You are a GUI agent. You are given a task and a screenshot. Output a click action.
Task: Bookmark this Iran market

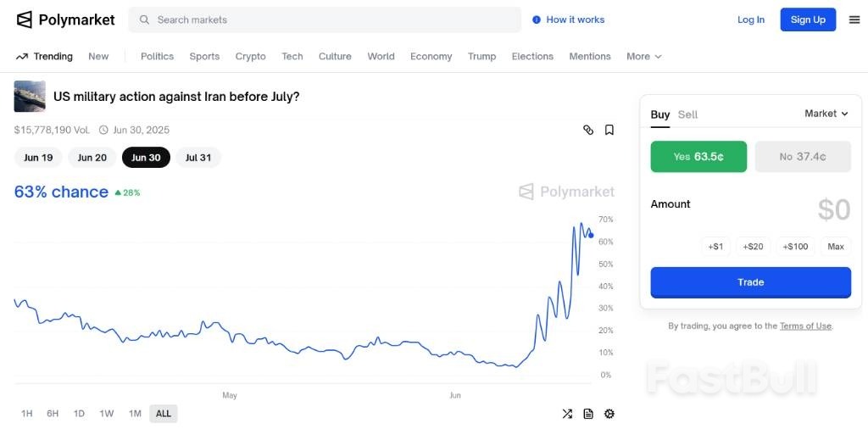click(609, 130)
